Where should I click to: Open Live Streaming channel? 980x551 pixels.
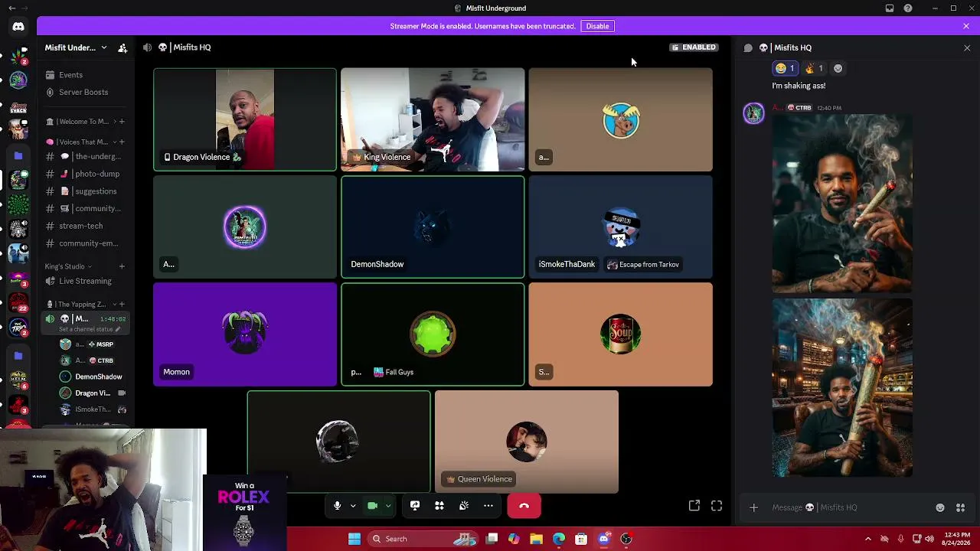pyautogui.click(x=85, y=281)
